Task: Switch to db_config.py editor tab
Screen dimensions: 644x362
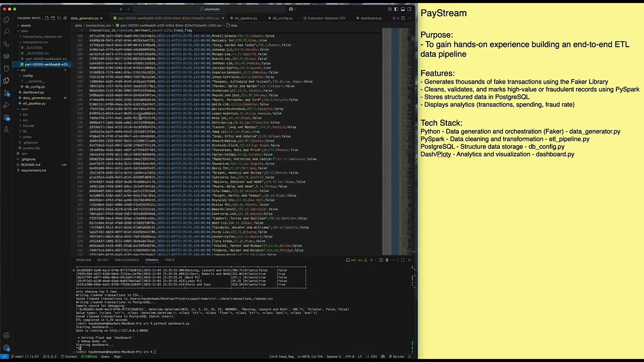Action: [282, 18]
